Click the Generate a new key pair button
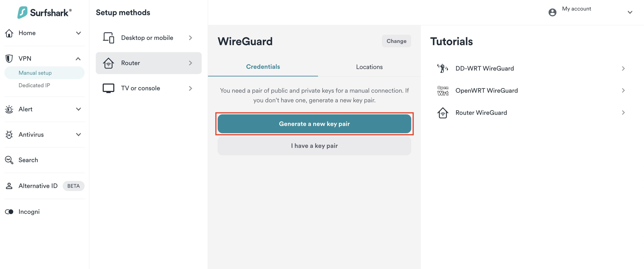The image size is (644, 269). [314, 124]
